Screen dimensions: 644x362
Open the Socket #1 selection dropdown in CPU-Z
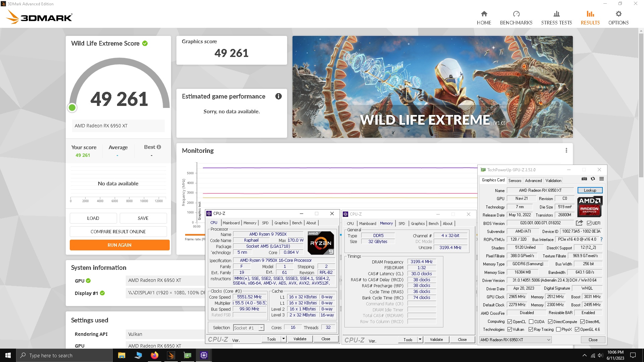point(249,328)
